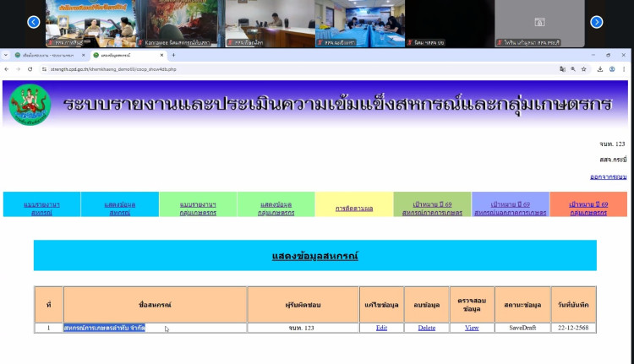The image size is (634, 364).
Task: Open the new tab plus button
Action: coord(174,55)
